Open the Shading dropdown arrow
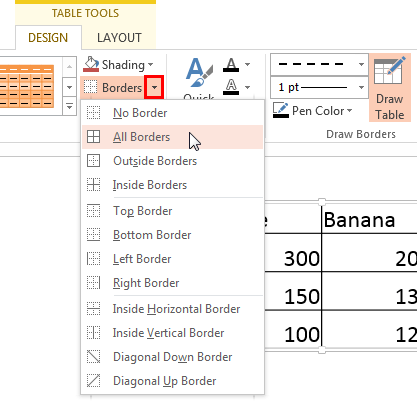Image resolution: width=417 pixels, height=403 pixels. tap(150, 64)
